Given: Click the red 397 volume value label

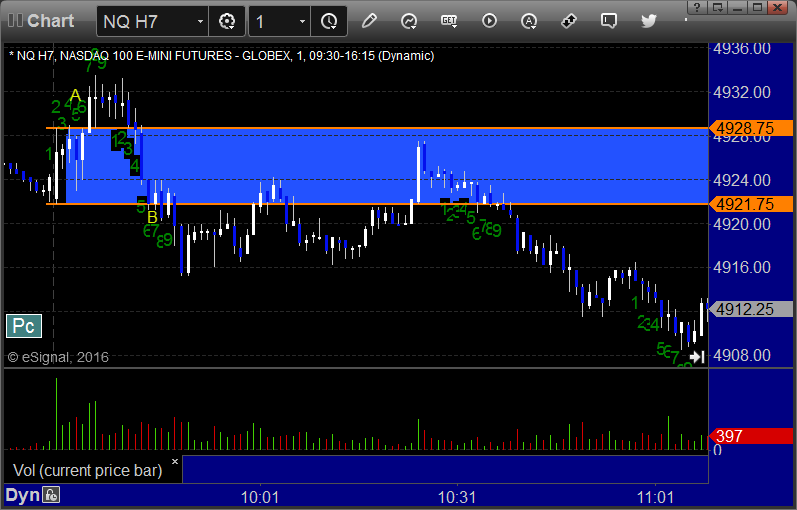Looking at the screenshot, I should [751, 436].
